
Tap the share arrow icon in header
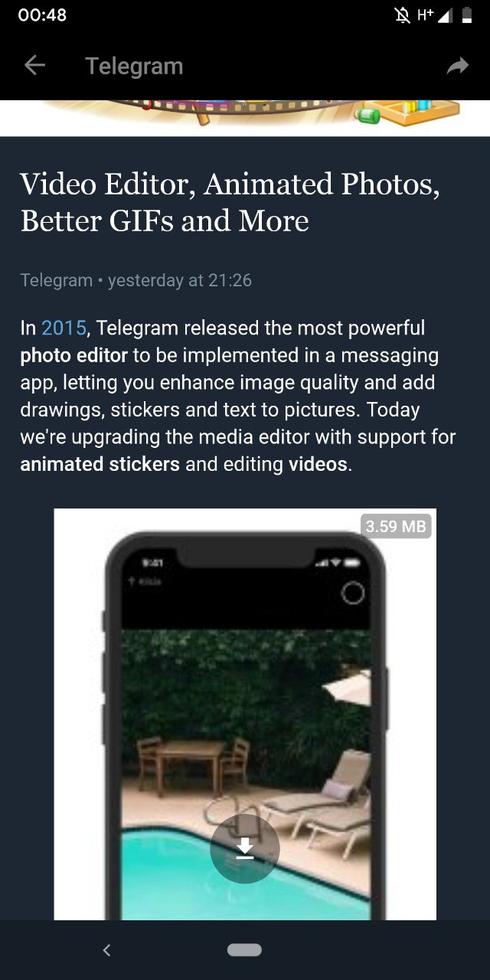[457, 66]
